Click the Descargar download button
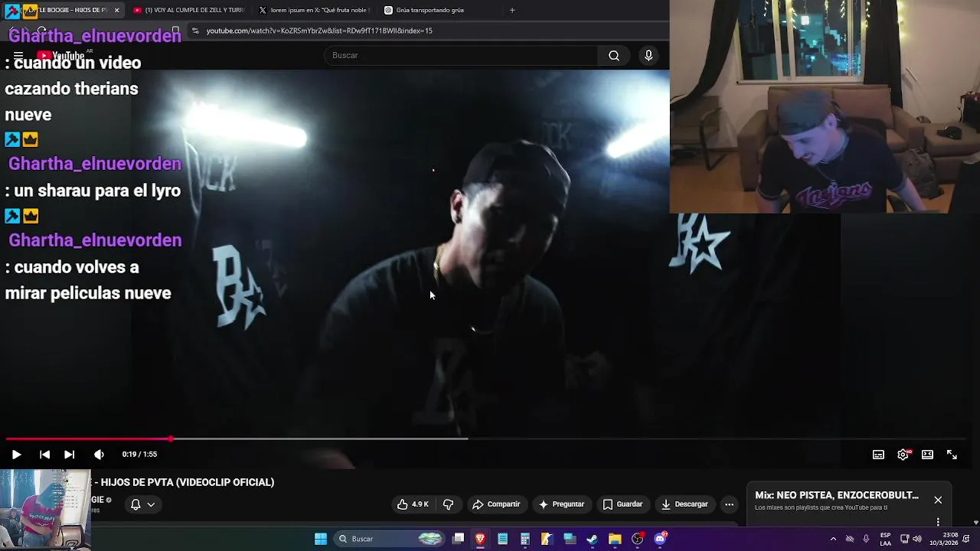 tap(684, 504)
